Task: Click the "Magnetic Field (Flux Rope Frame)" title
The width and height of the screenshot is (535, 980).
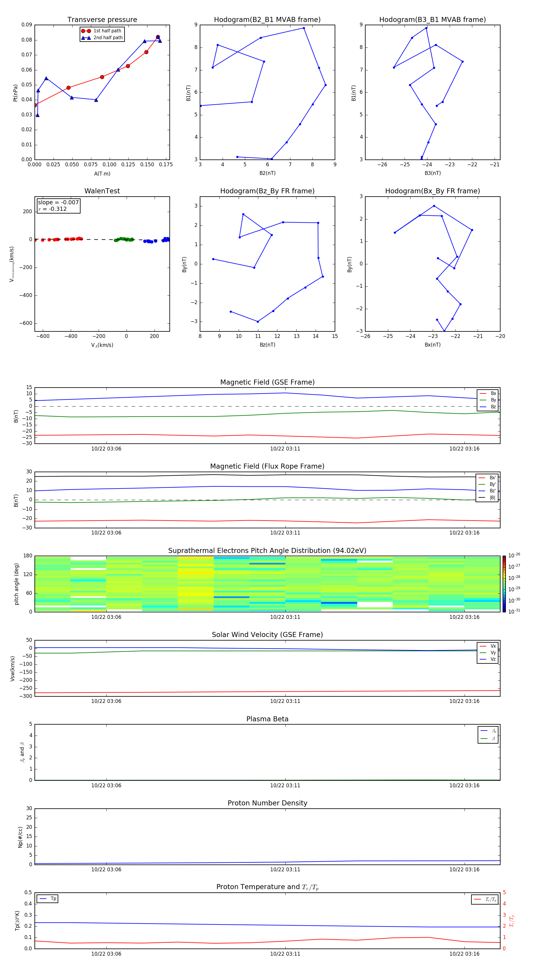Action: click(x=267, y=467)
